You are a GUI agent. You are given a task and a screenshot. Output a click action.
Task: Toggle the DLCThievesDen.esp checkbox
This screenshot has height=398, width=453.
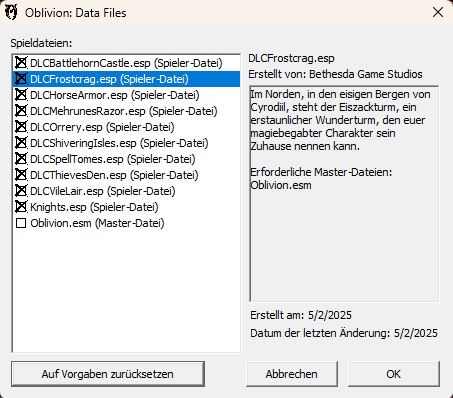point(21,175)
